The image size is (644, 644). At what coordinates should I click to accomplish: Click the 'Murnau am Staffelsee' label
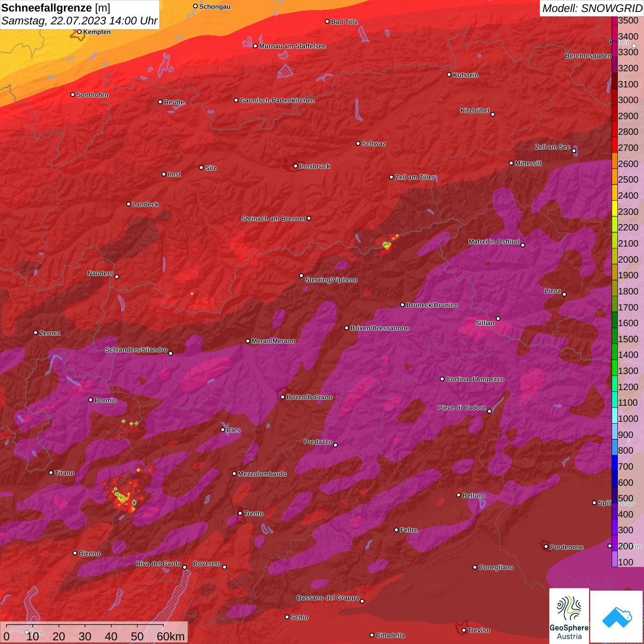pyautogui.click(x=292, y=46)
